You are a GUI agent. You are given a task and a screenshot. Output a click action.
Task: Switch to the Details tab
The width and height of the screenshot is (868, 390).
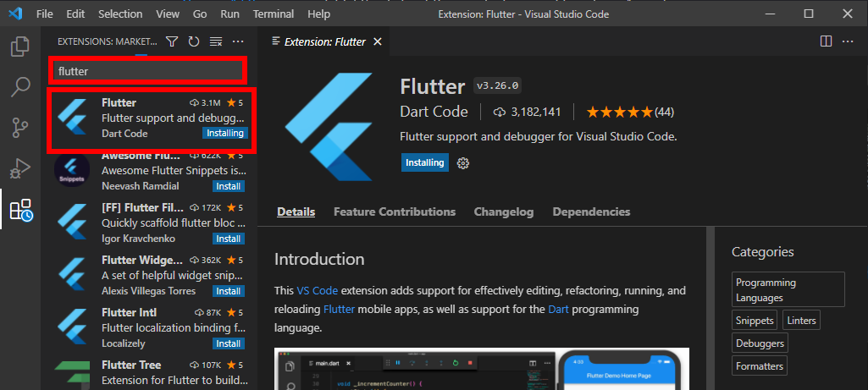(x=296, y=211)
